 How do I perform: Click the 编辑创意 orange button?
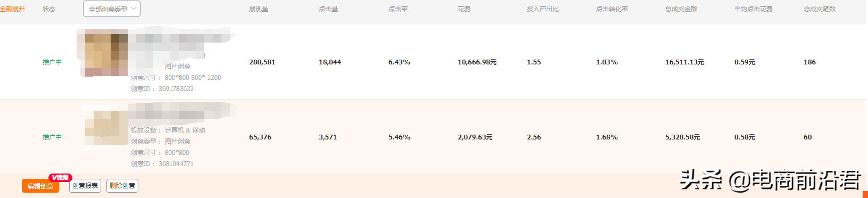pyautogui.click(x=40, y=186)
